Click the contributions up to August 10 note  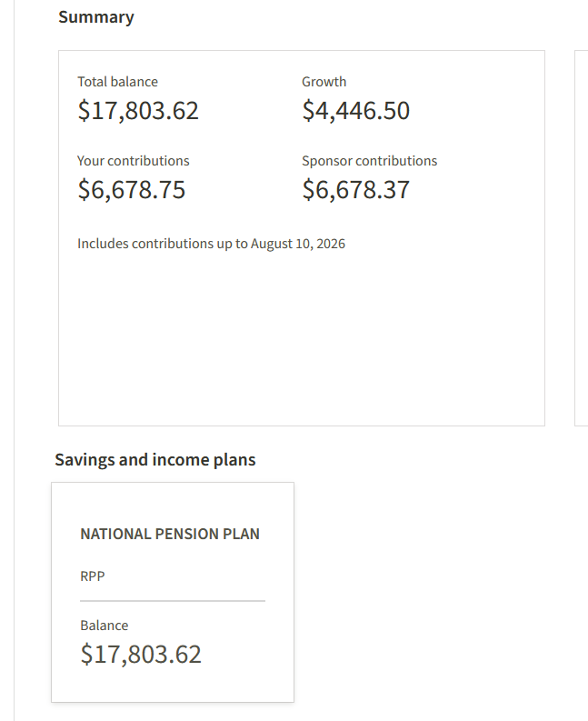coord(211,244)
